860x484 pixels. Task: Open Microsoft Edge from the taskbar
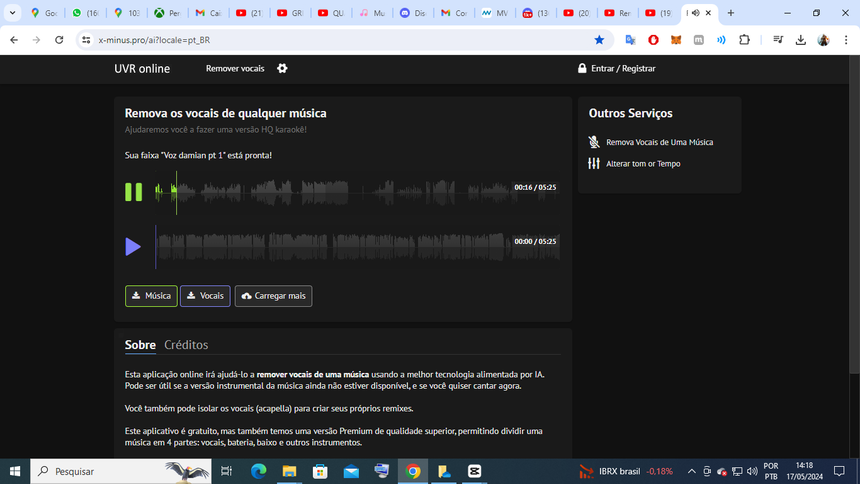(x=258, y=471)
